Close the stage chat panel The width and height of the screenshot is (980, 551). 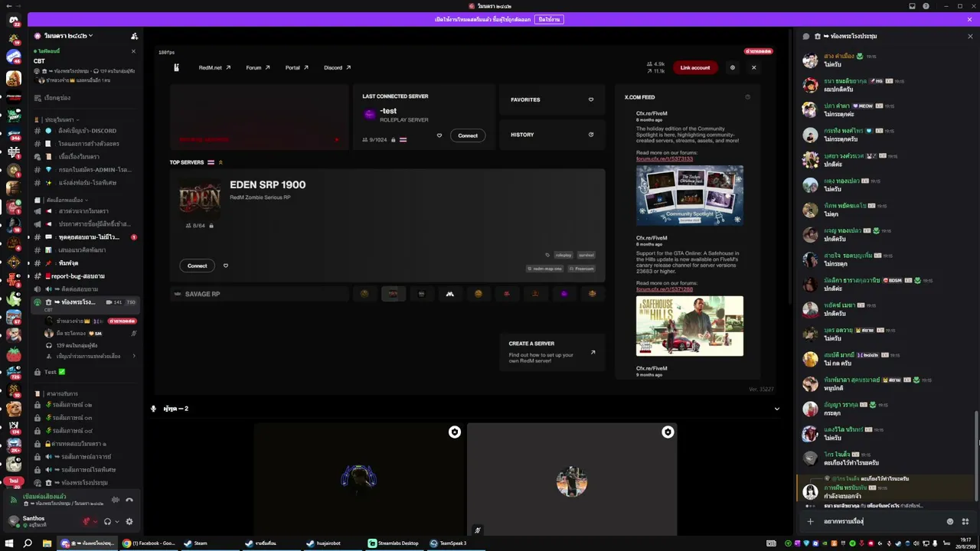click(970, 36)
